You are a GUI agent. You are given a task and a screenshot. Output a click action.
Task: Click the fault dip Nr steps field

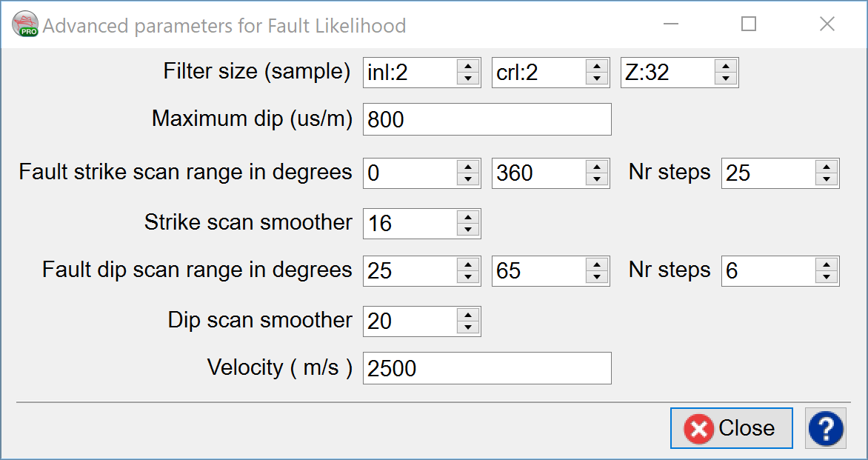pos(767,270)
